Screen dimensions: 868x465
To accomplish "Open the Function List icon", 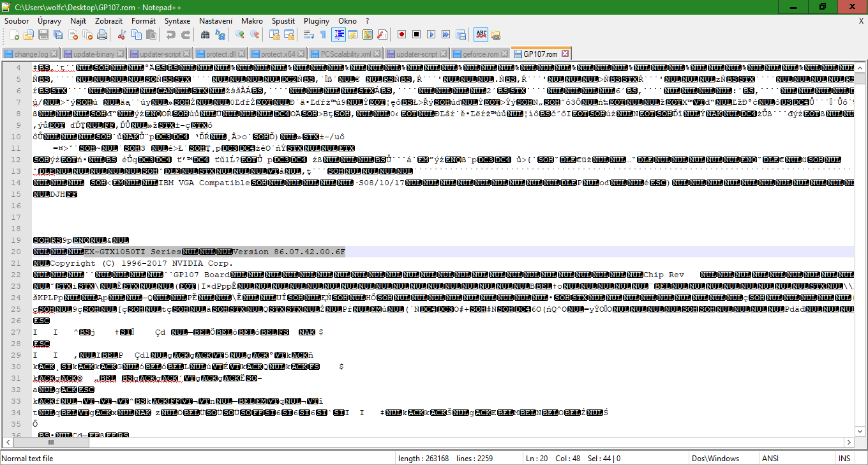I will coord(382,34).
